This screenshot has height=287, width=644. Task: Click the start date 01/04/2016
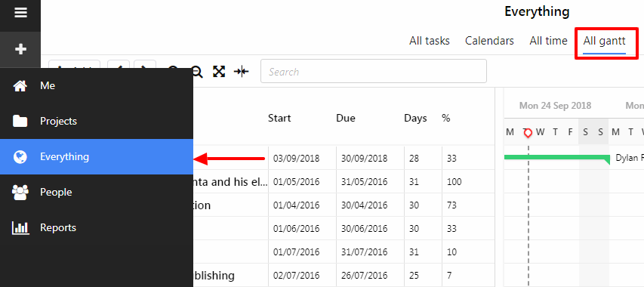pos(296,205)
